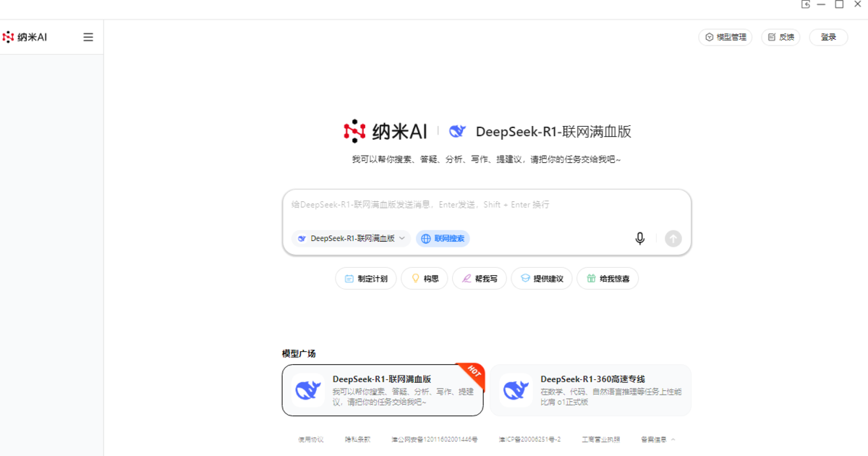Viewport: 868px width, 456px height.
Task: Select DeepSeek-R1-联网满血版 model card
Action: (383, 390)
